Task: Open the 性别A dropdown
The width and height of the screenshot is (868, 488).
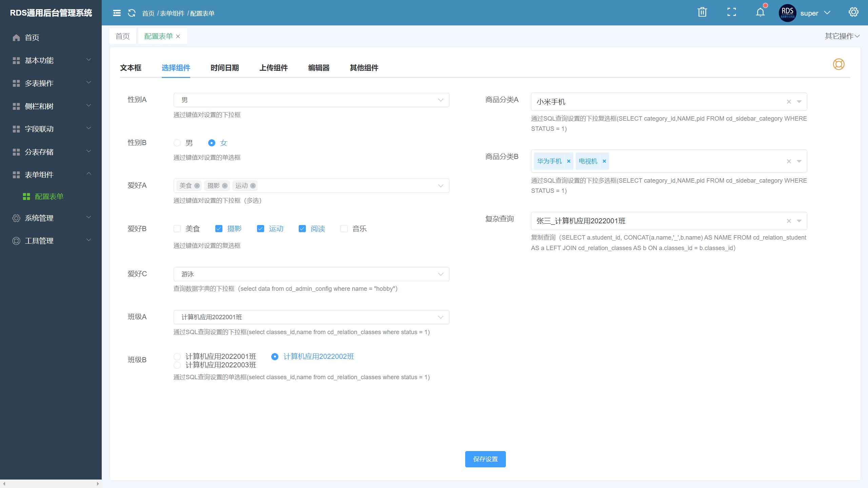Action: tap(311, 100)
